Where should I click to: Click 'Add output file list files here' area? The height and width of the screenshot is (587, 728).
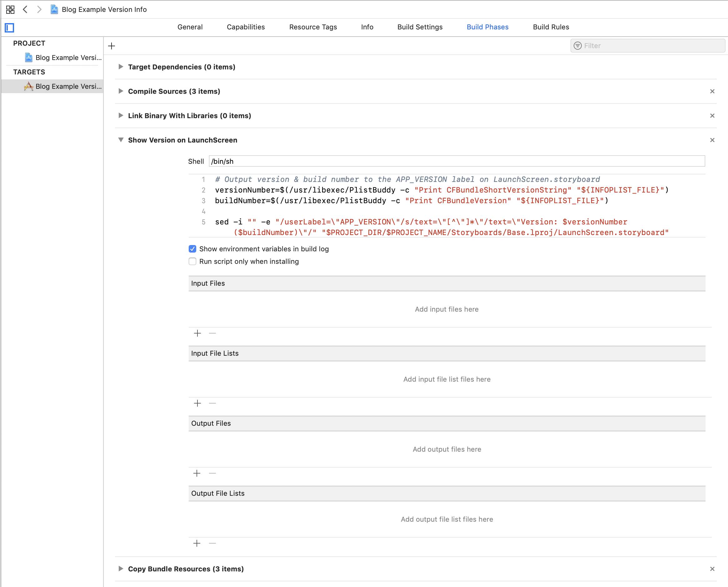click(x=447, y=519)
